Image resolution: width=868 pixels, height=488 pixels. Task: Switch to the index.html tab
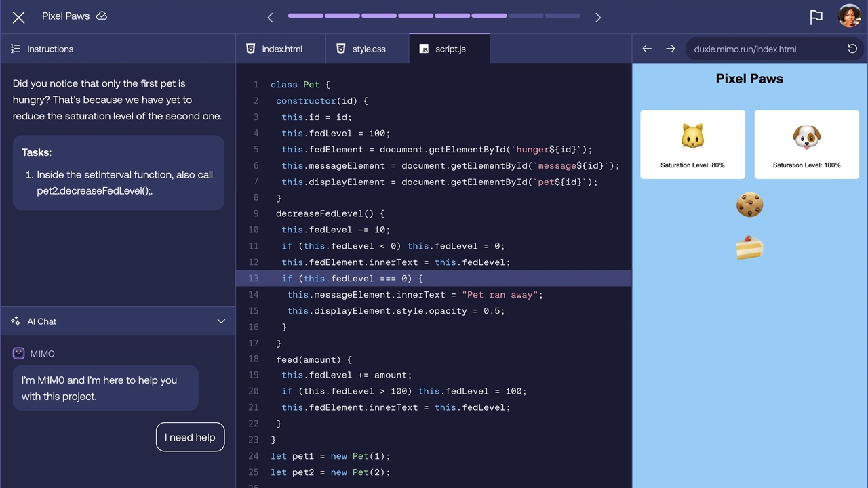pyautogui.click(x=281, y=49)
